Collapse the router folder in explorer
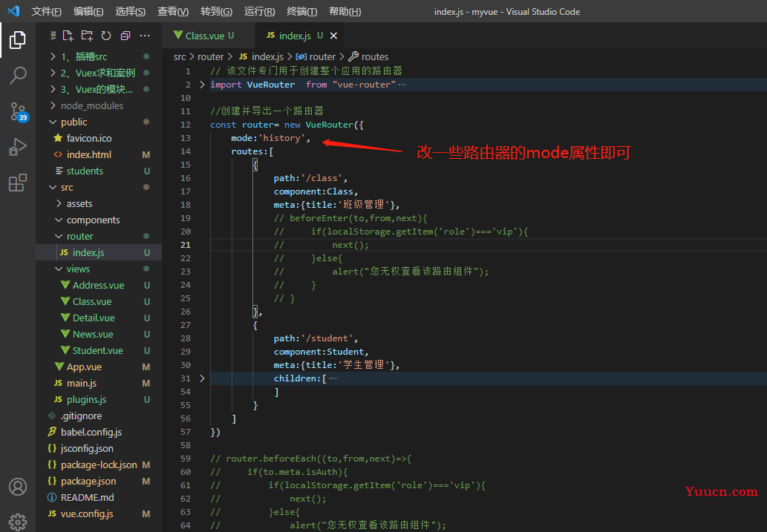 (99, 236)
